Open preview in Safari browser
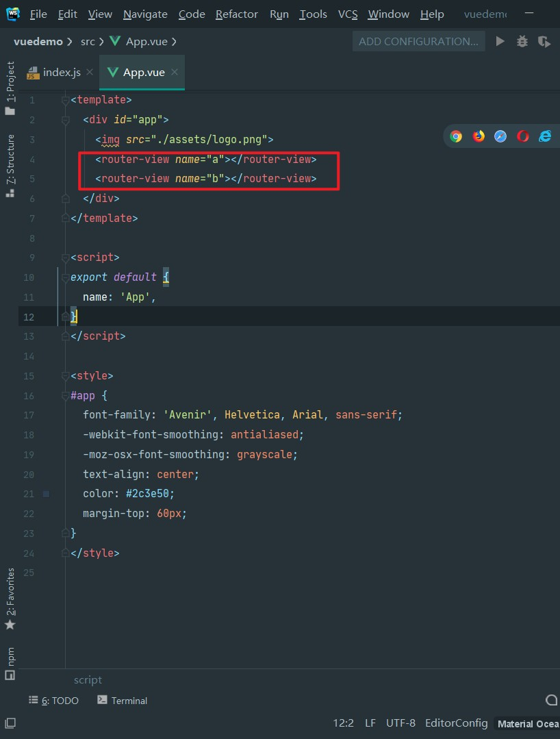The height and width of the screenshot is (739, 560). coord(500,137)
